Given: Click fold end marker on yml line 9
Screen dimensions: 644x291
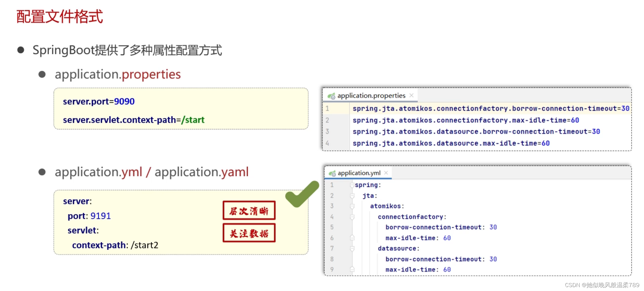Looking at the screenshot, I should [352, 269].
